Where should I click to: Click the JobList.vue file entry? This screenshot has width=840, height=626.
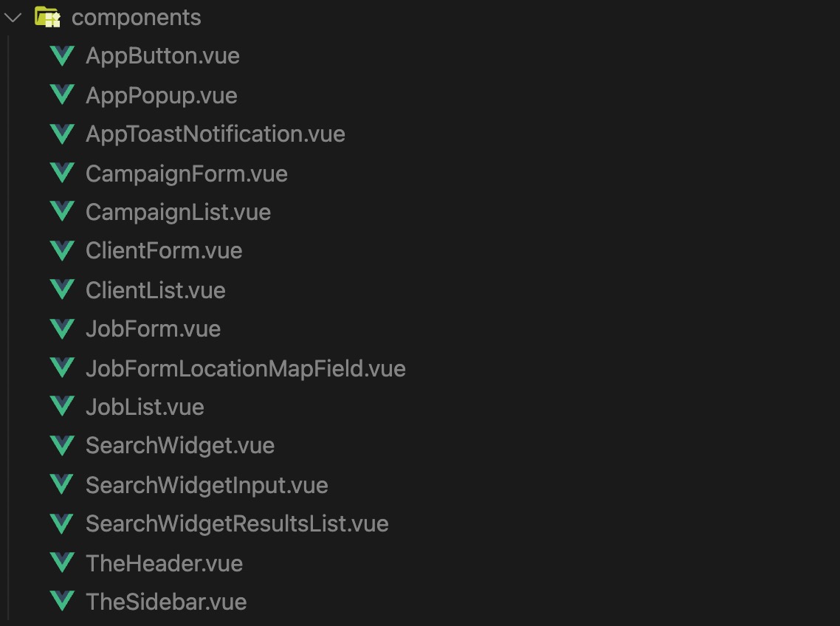point(145,407)
